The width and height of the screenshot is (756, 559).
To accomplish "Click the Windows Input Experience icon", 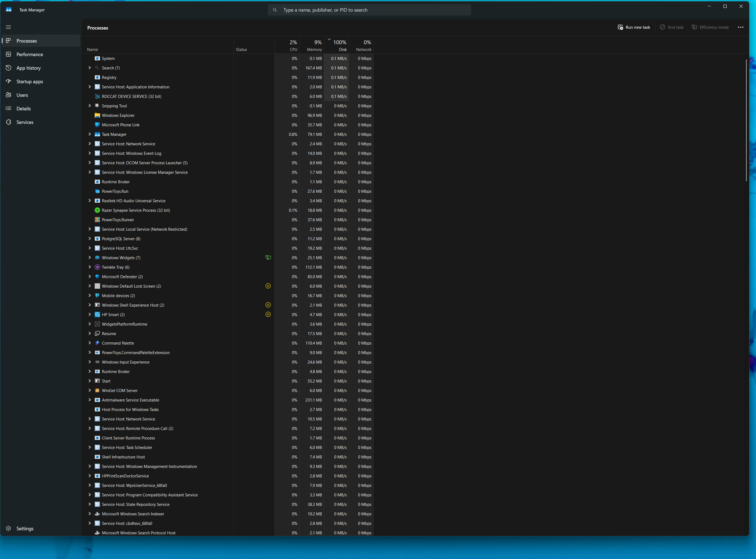I will click(x=97, y=362).
